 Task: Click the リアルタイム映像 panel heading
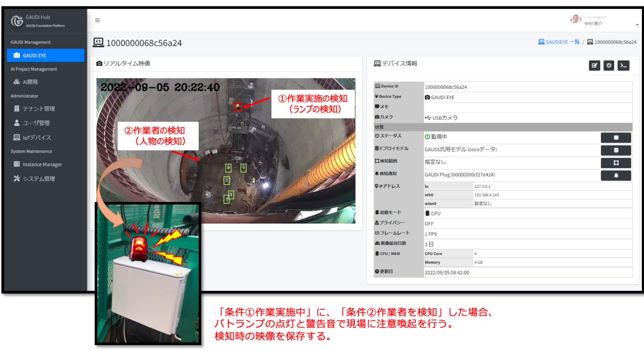coord(124,64)
